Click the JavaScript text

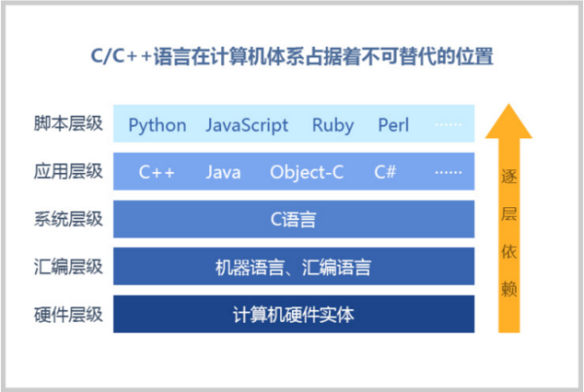click(x=247, y=125)
